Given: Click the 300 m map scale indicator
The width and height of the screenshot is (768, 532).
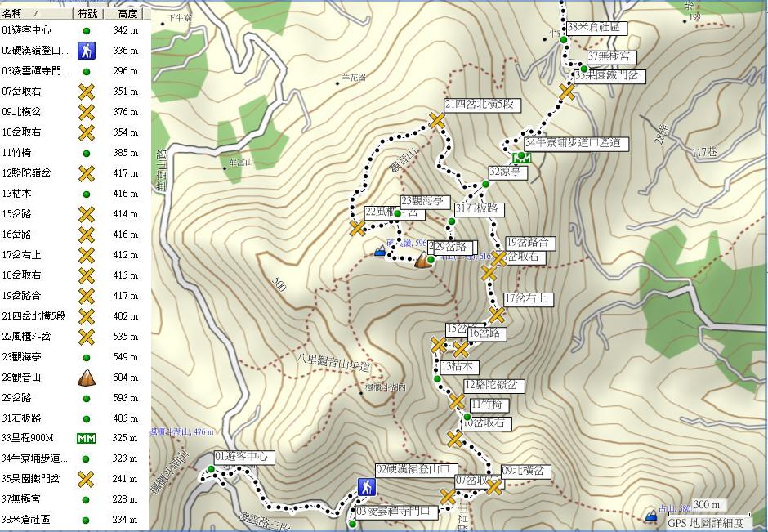Looking at the screenshot, I should click(x=708, y=504).
